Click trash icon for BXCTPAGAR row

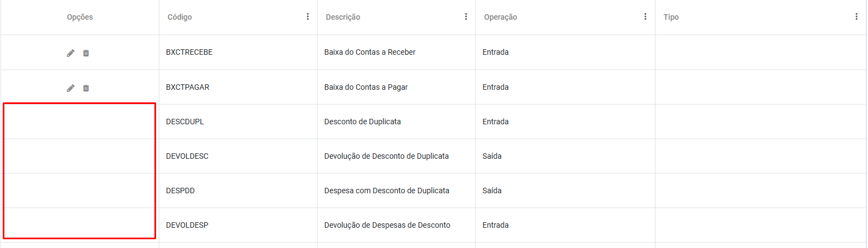(86, 88)
